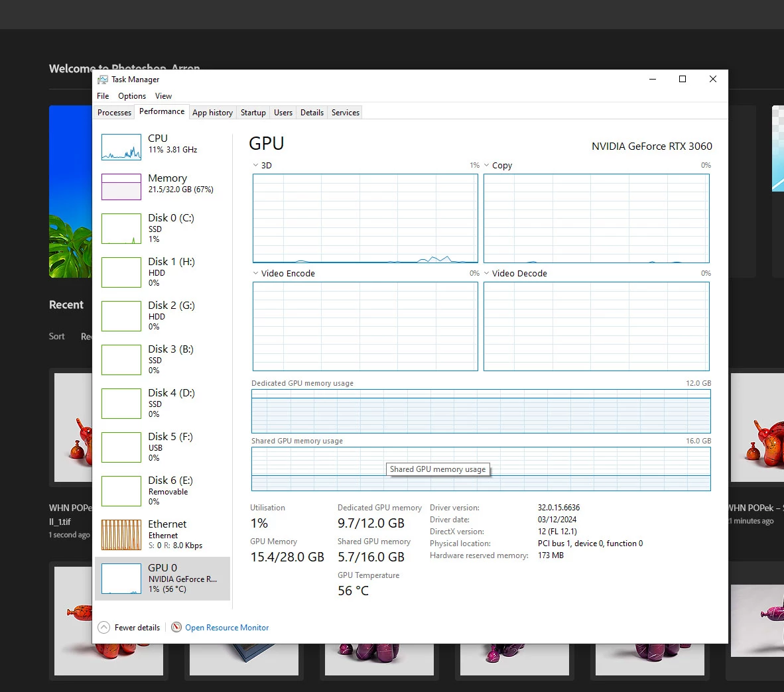Click the 9.7/12.0 GB dedicated memory value

(x=371, y=523)
